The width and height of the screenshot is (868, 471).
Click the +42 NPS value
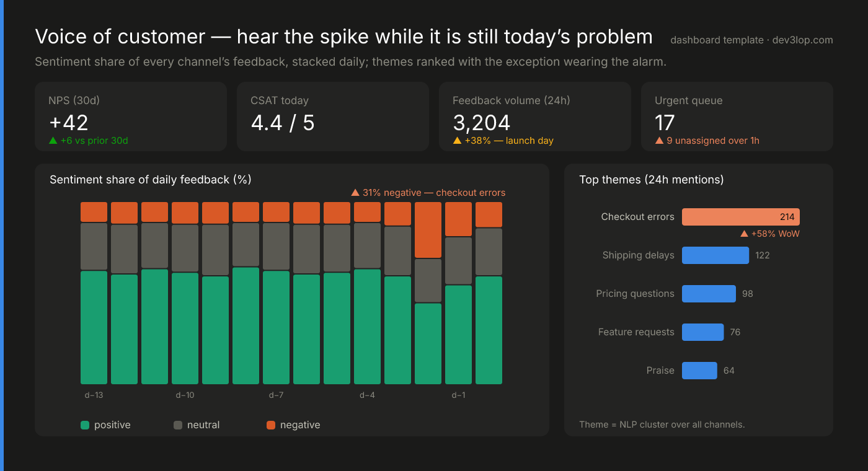69,123
